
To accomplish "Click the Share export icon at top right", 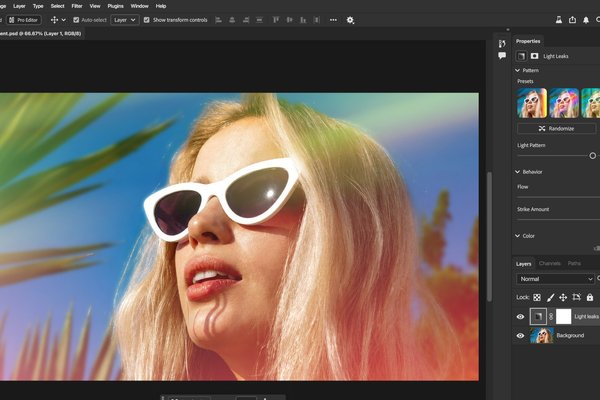I will point(572,20).
